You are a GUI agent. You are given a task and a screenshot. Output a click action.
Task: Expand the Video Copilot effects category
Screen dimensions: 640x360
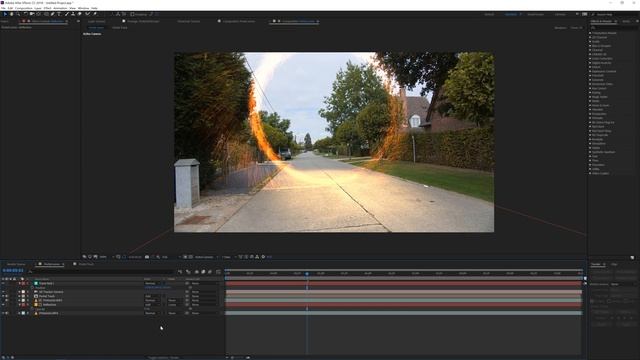coord(590,173)
